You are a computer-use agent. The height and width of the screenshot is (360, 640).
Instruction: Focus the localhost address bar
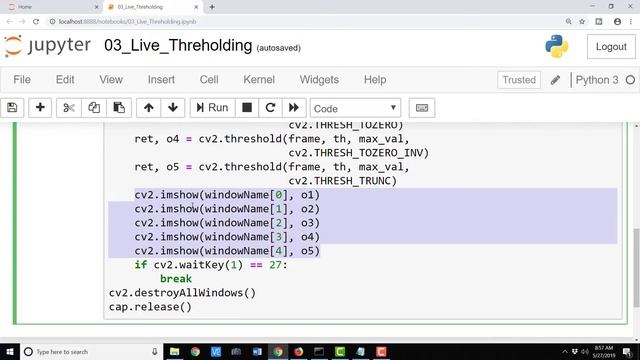pos(302,22)
